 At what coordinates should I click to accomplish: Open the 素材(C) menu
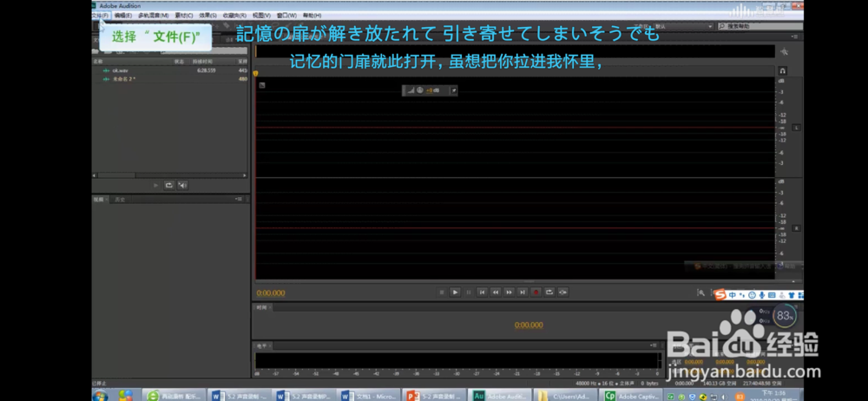click(x=184, y=16)
